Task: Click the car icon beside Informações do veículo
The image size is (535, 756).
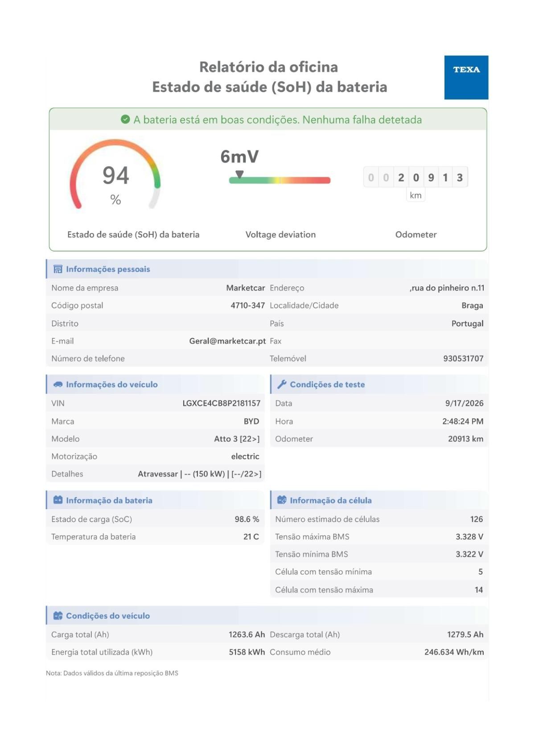Action: click(x=58, y=384)
